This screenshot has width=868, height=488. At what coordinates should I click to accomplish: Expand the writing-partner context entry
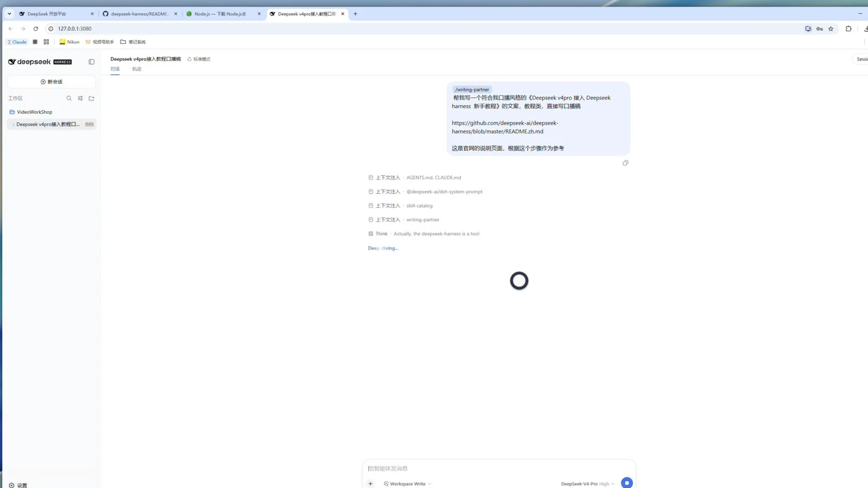tap(404, 220)
